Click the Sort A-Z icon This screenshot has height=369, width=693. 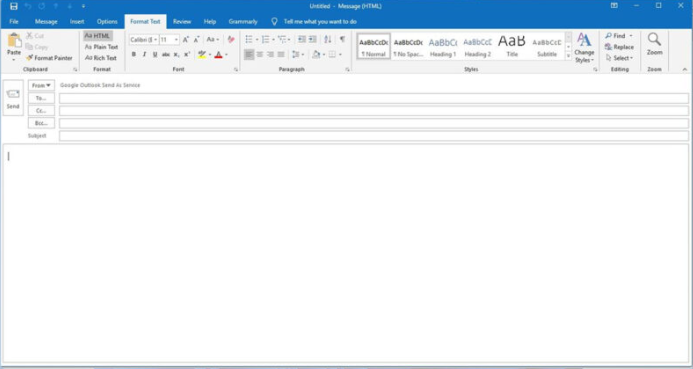pos(327,40)
